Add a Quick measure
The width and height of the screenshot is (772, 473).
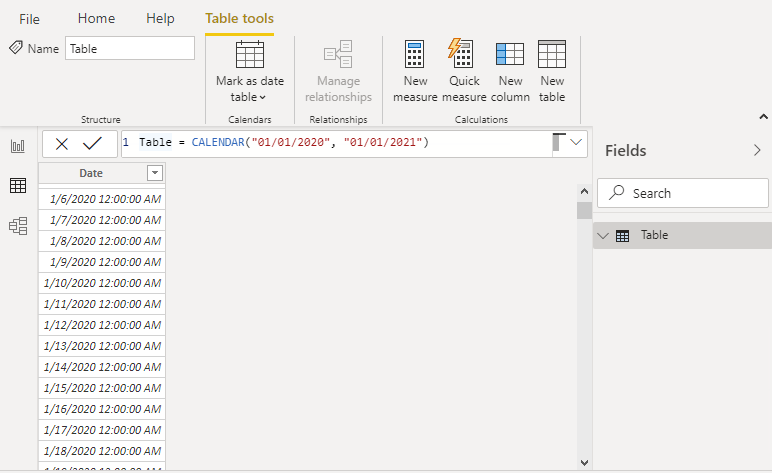pyautogui.click(x=464, y=71)
